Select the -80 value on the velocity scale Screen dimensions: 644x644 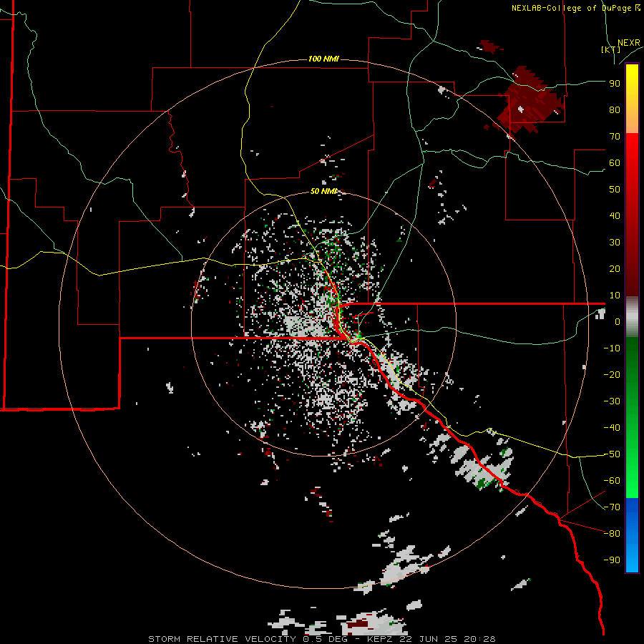(x=612, y=534)
